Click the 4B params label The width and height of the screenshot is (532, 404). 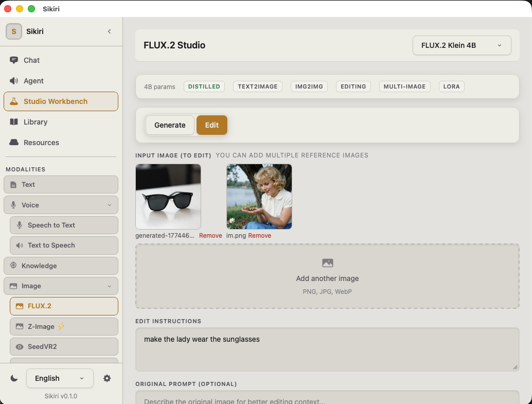point(159,87)
